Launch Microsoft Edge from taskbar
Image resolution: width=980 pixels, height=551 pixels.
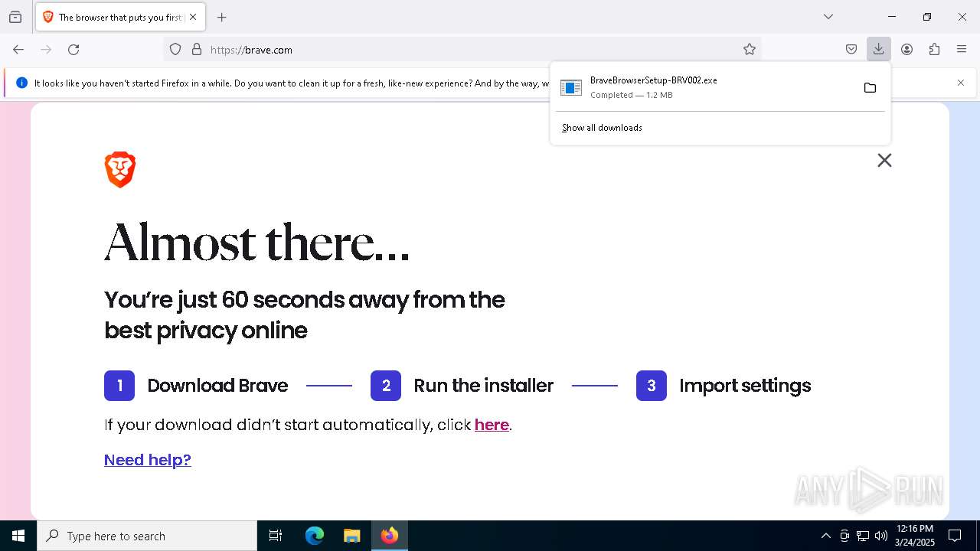click(315, 536)
